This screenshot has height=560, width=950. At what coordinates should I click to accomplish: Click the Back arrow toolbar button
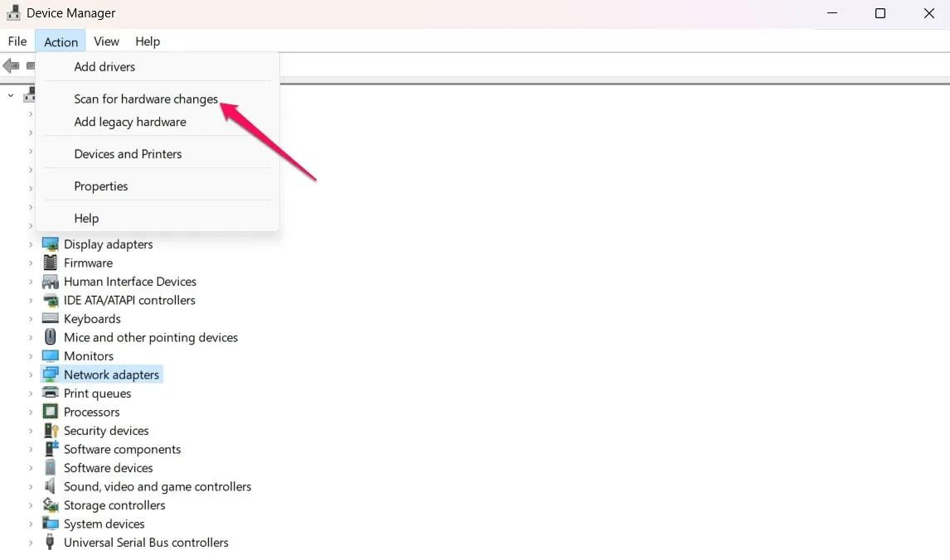click(x=11, y=65)
